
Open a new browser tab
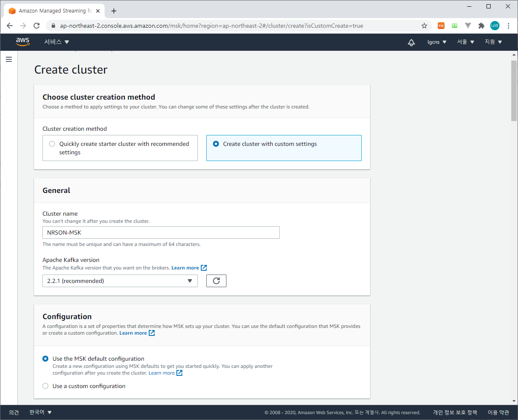click(x=114, y=11)
